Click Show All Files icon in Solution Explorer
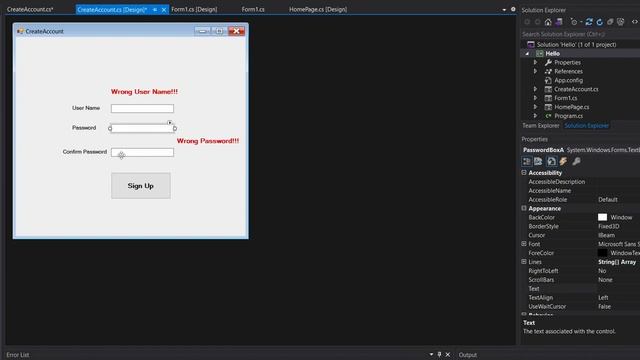Image resolution: width=640 pixels, height=360 pixels. coord(620,22)
